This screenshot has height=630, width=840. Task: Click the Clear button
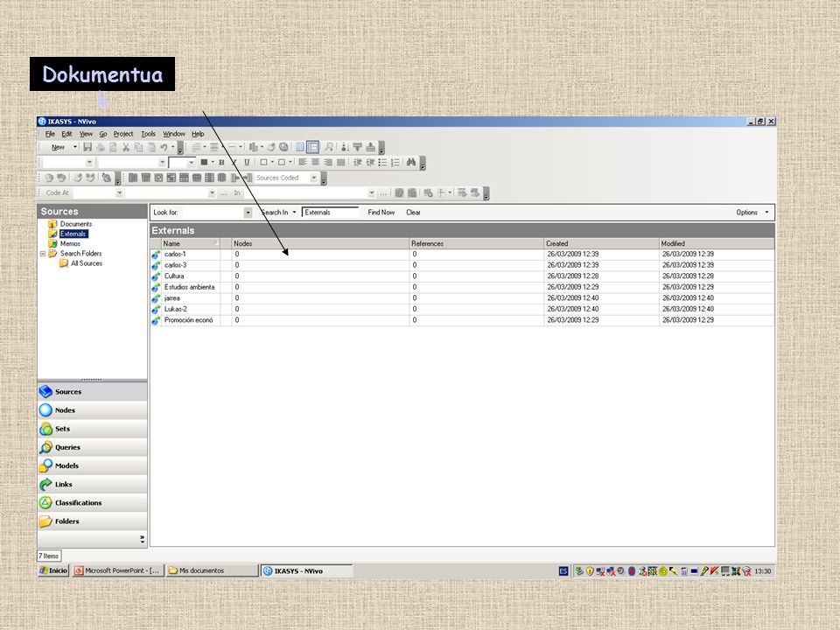point(414,213)
